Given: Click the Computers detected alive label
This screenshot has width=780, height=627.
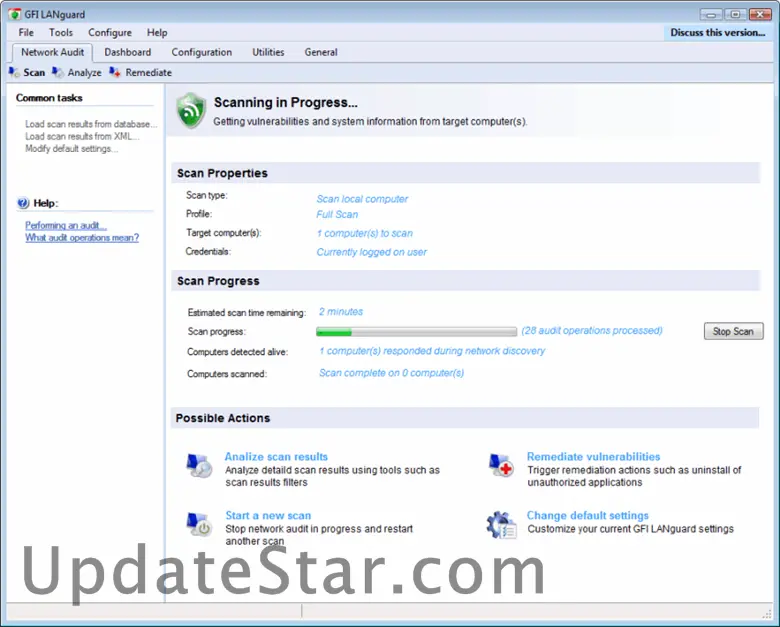Looking at the screenshot, I should pos(237,352).
